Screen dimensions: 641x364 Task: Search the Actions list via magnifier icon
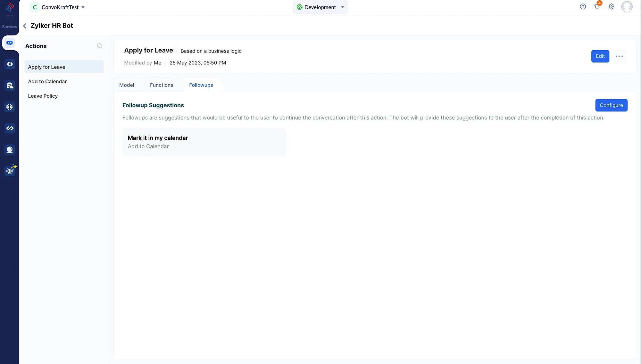tap(100, 46)
